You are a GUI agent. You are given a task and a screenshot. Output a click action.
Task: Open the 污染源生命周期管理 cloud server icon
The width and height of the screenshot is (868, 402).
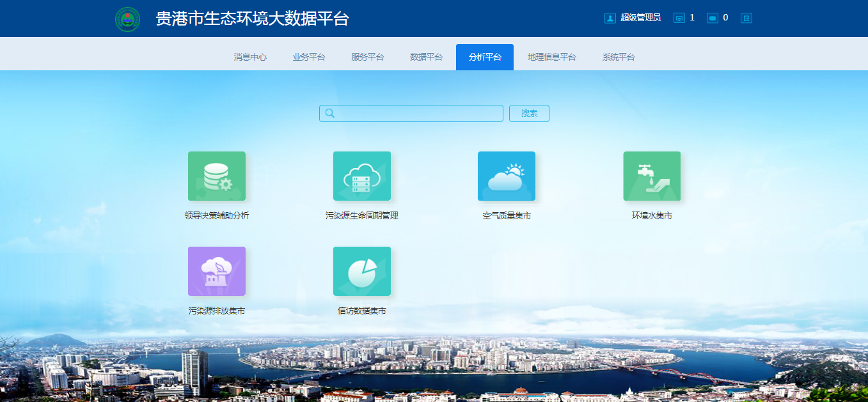tap(361, 176)
